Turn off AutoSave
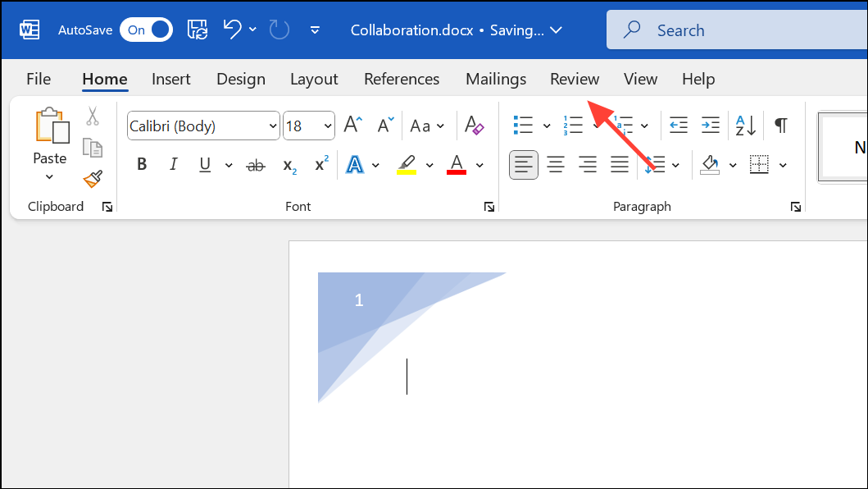 click(146, 29)
